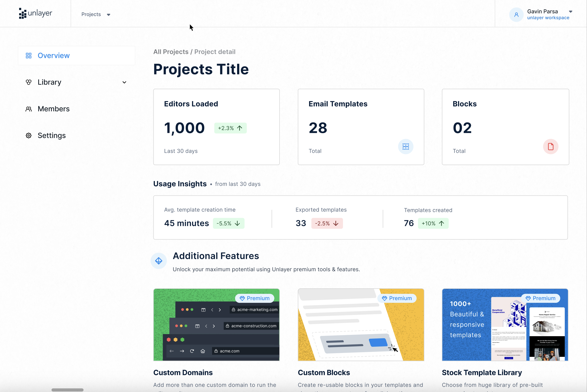Open the Custom Blocks thumbnail

click(361, 325)
